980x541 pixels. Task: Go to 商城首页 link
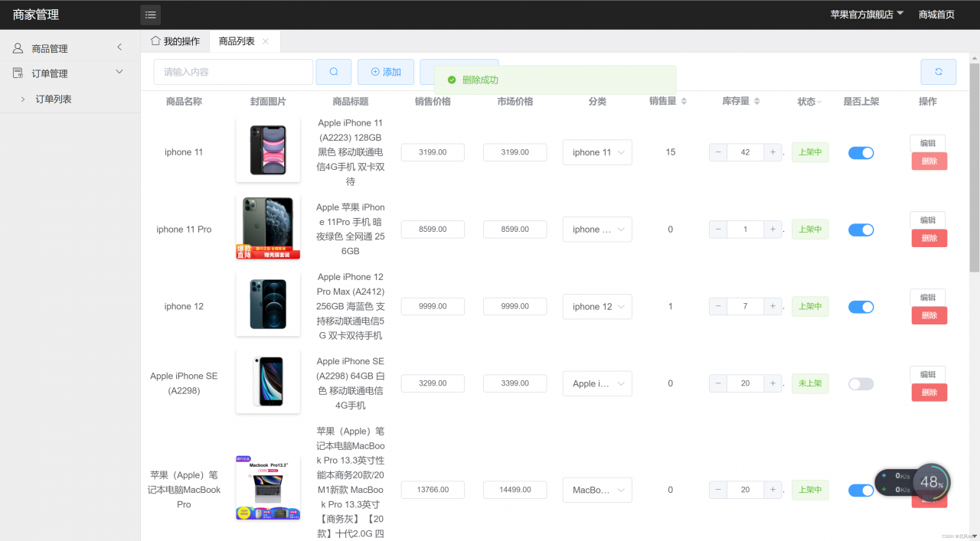click(936, 15)
